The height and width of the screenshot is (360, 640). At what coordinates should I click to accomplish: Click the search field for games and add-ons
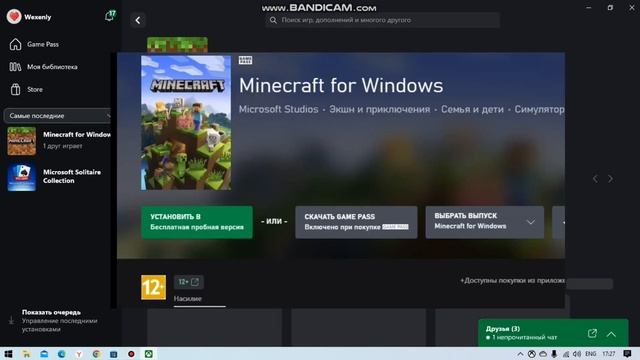pos(382,20)
